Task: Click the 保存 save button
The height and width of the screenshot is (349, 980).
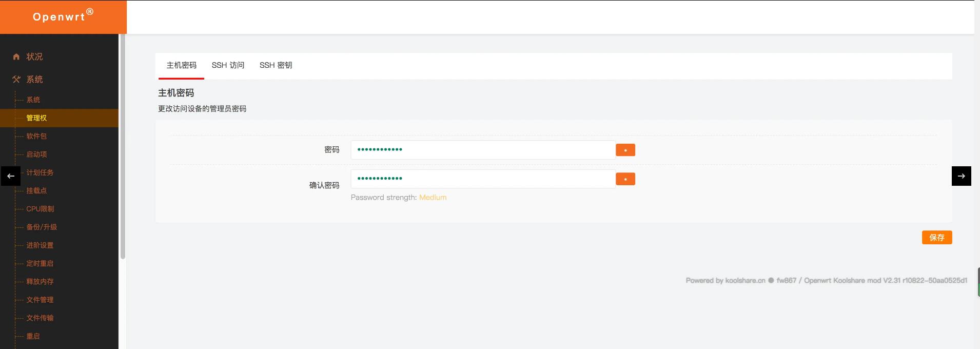Action: (936, 238)
